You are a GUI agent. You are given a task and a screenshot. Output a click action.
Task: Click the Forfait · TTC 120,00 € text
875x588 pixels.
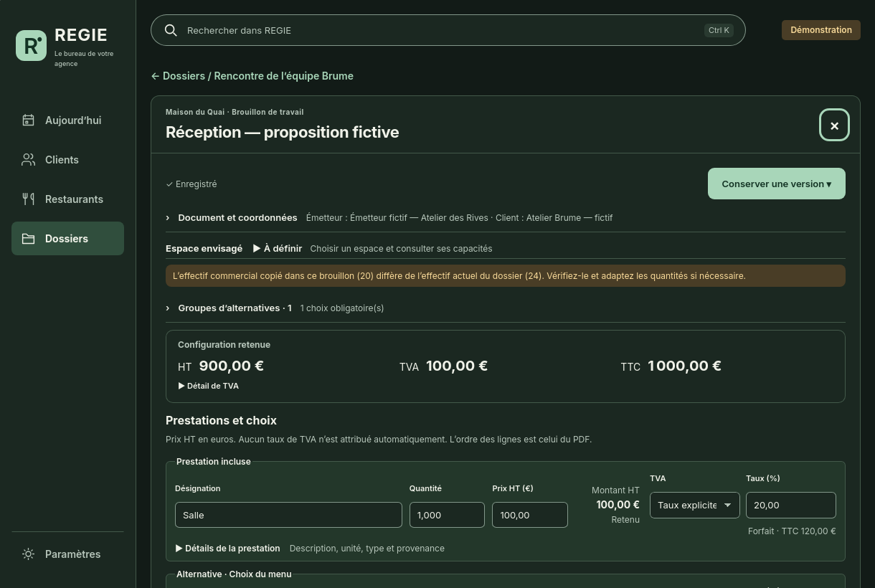(792, 531)
